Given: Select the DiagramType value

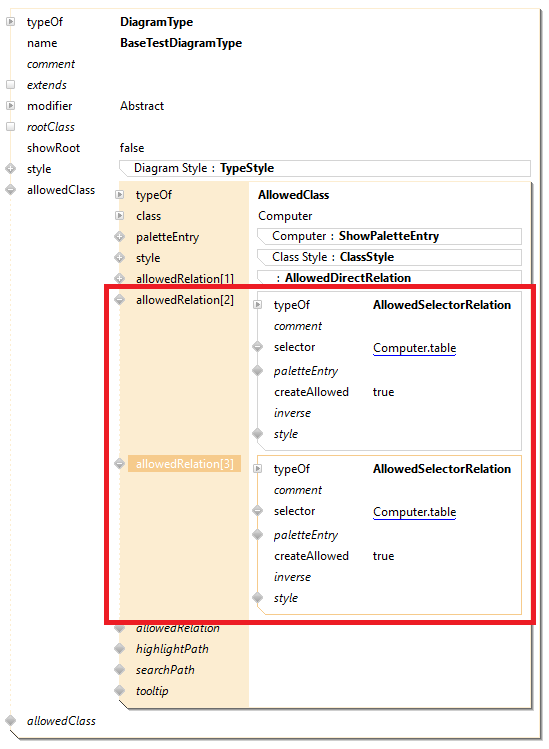Looking at the screenshot, I should coord(156,22).
